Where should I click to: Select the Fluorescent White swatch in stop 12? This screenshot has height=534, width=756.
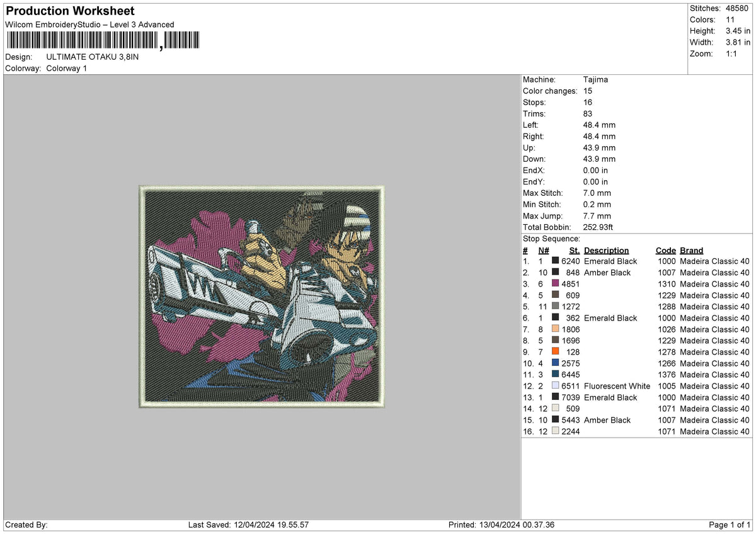tap(555, 386)
